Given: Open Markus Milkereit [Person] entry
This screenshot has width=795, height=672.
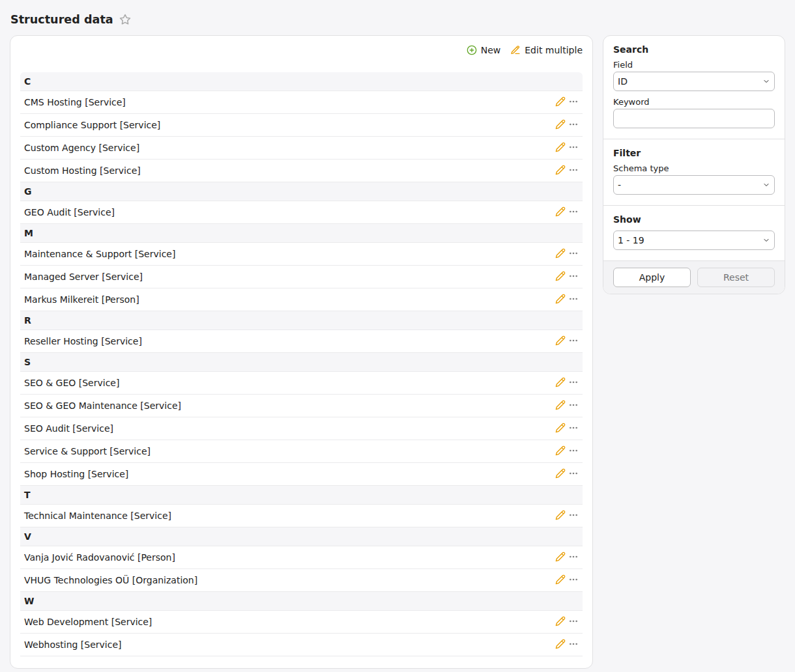Looking at the screenshot, I should (81, 300).
